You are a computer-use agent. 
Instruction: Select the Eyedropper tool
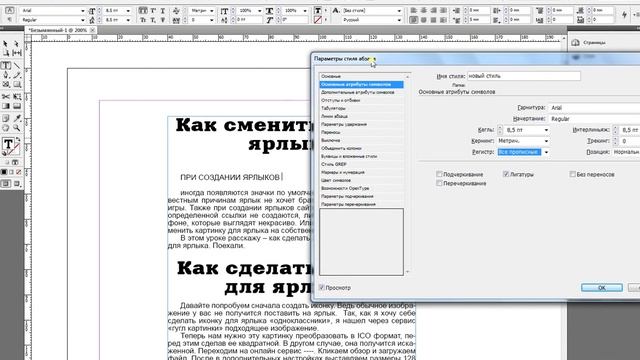pos(17,118)
